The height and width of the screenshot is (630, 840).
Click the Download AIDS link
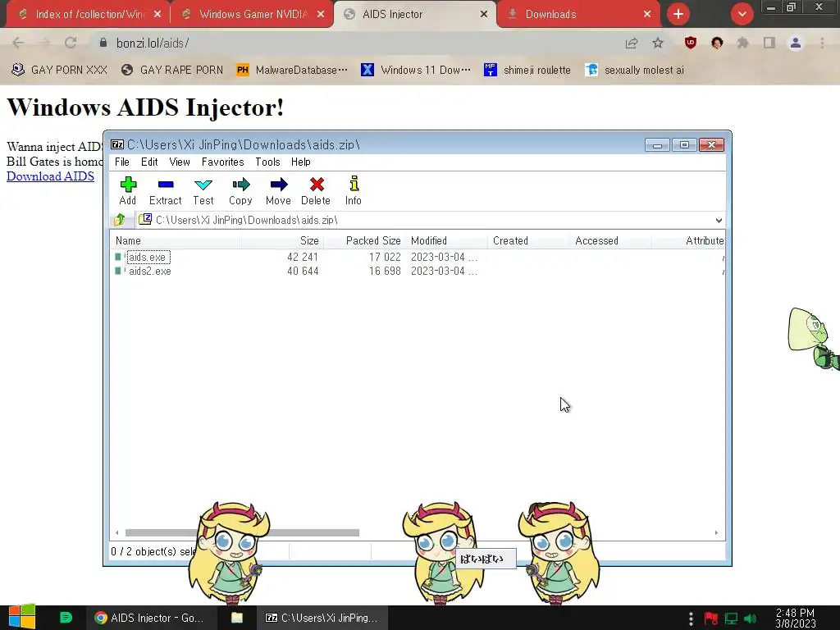pyautogui.click(x=50, y=176)
